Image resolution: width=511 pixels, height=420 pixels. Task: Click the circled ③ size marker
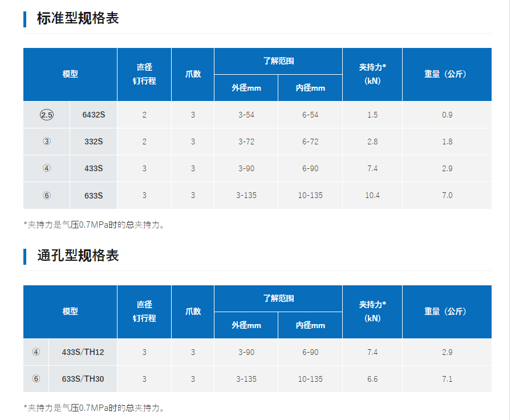point(47,142)
